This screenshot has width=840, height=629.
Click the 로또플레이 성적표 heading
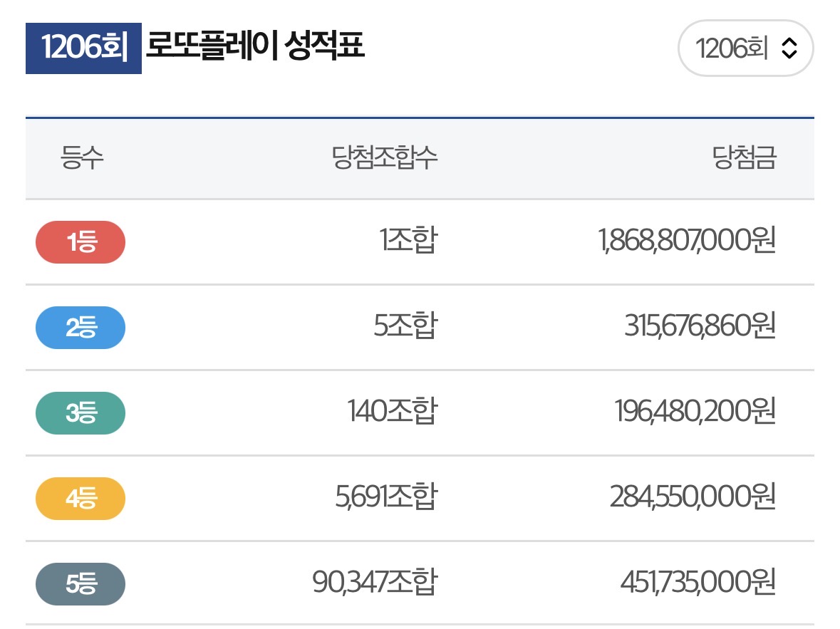[x=255, y=47]
